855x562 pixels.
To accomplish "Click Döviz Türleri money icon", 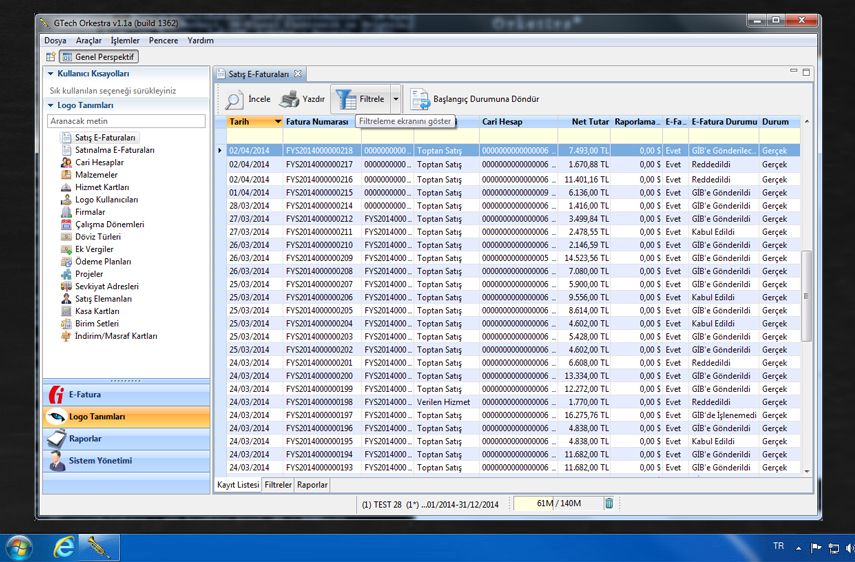I will point(67,237).
